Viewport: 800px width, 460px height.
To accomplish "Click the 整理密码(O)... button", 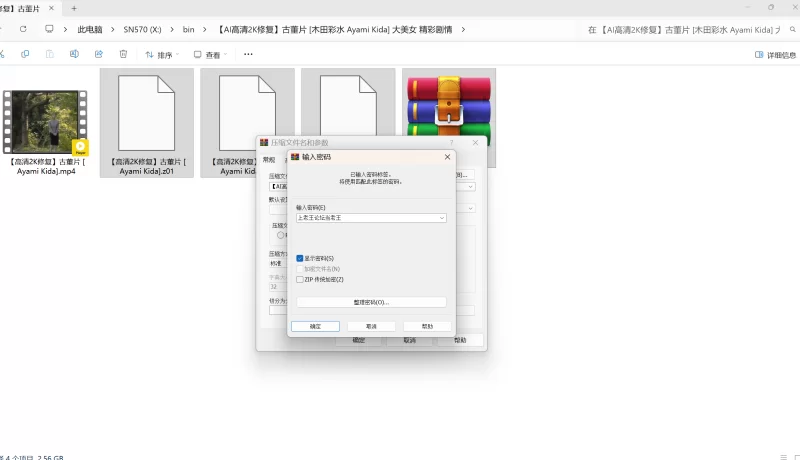I will click(371, 301).
